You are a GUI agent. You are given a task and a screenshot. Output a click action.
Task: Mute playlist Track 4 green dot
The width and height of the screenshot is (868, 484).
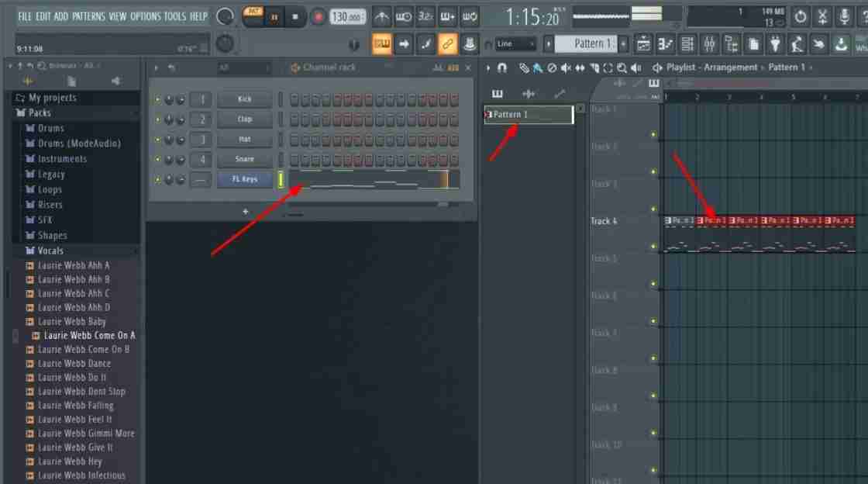[x=653, y=246]
